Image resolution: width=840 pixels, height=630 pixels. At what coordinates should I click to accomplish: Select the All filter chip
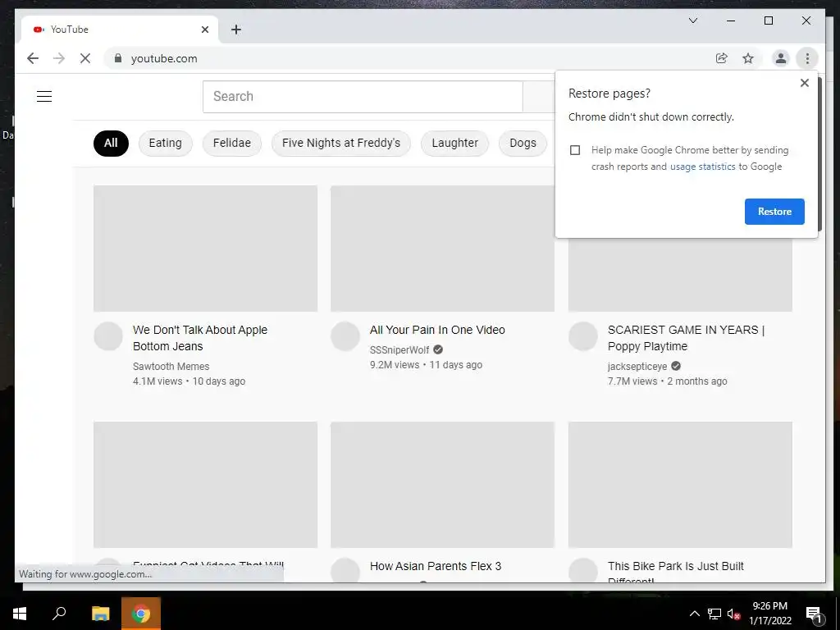111,143
